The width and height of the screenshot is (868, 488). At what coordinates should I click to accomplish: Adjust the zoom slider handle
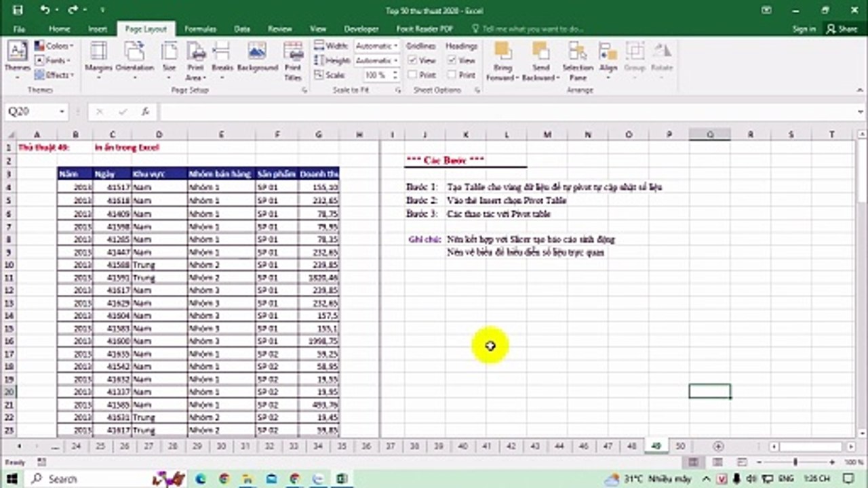[x=795, y=462]
